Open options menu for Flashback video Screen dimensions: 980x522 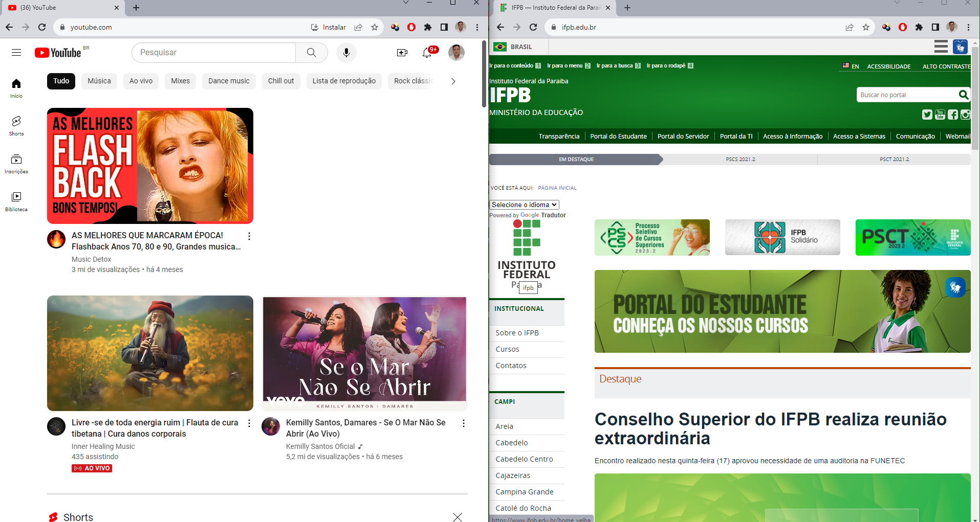coord(249,236)
